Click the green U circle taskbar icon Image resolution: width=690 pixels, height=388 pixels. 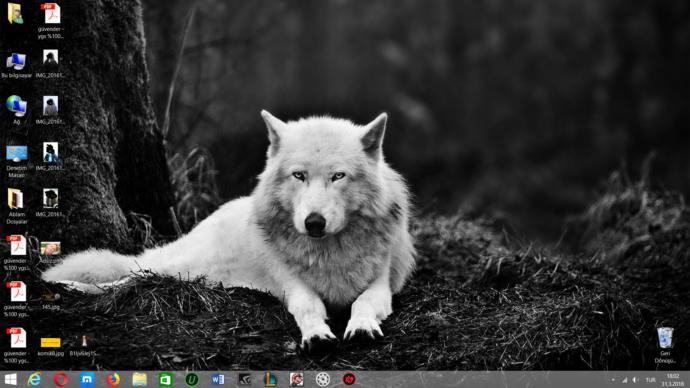coord(192,379)
